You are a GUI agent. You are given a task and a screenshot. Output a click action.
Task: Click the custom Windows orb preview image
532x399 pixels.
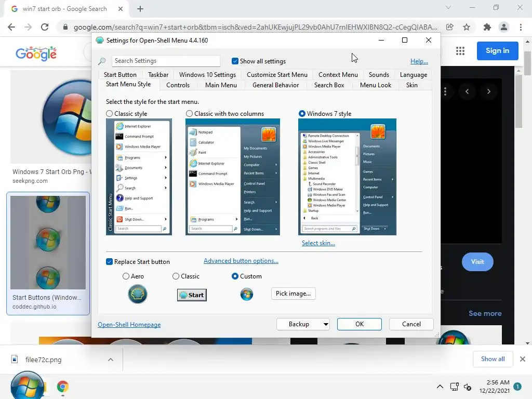(247, 294)
